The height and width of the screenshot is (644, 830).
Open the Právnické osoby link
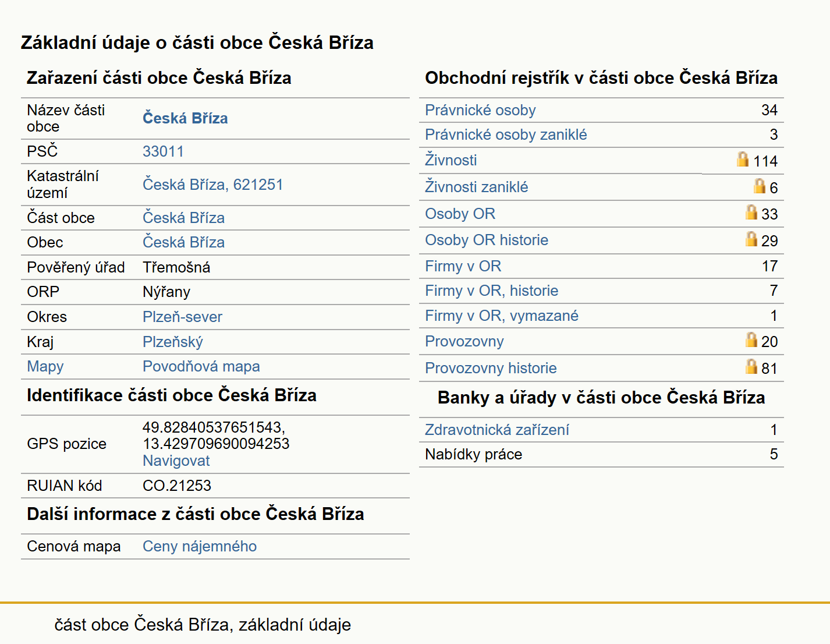point(480,110)
